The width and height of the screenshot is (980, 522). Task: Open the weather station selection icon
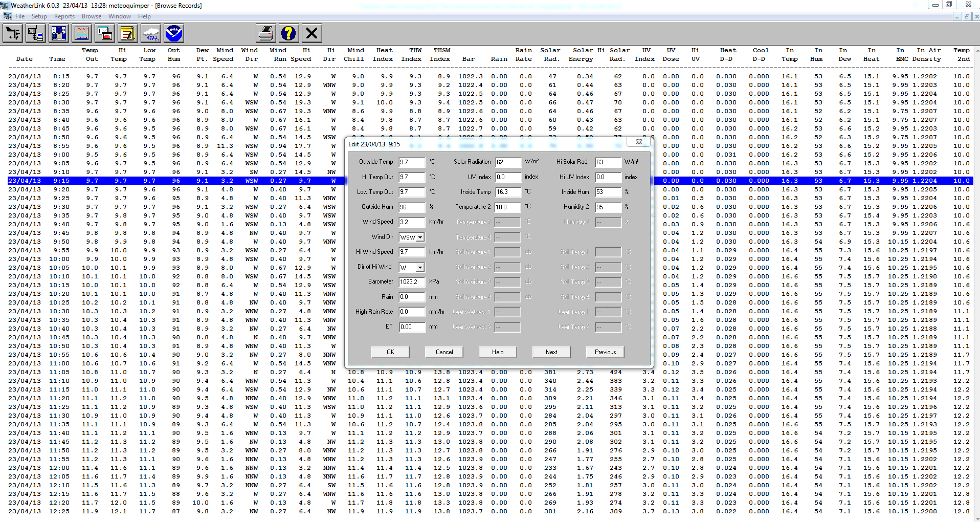[x=12, y=33]
